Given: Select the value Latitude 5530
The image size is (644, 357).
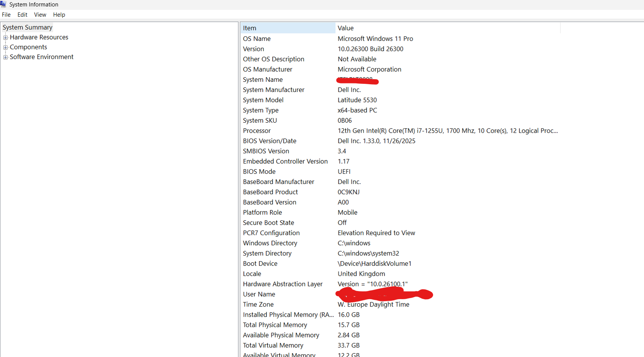Looking at the screenshot, I should [357, 100].
